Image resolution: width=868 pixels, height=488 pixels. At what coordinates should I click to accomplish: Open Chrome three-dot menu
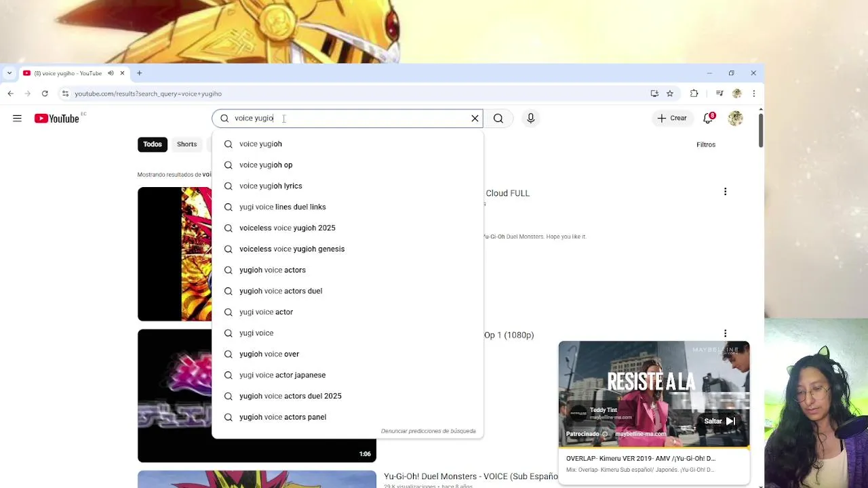pyautogui.click(x=753, y=94)
